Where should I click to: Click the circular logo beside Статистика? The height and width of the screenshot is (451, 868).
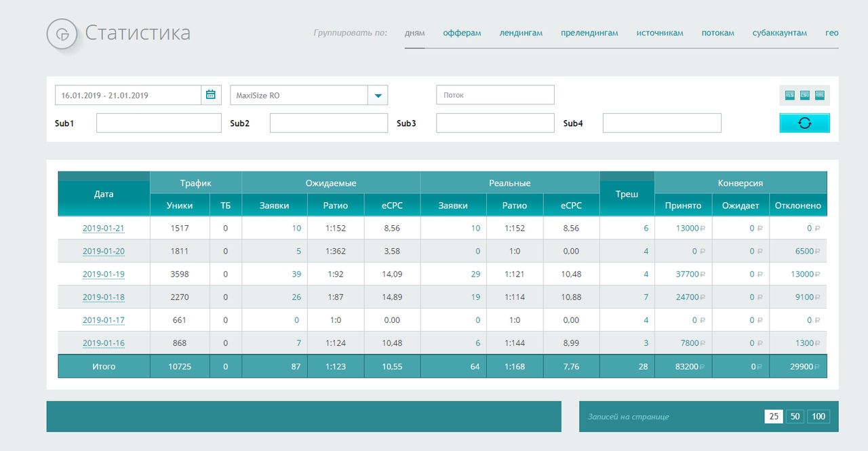[63, 34]
